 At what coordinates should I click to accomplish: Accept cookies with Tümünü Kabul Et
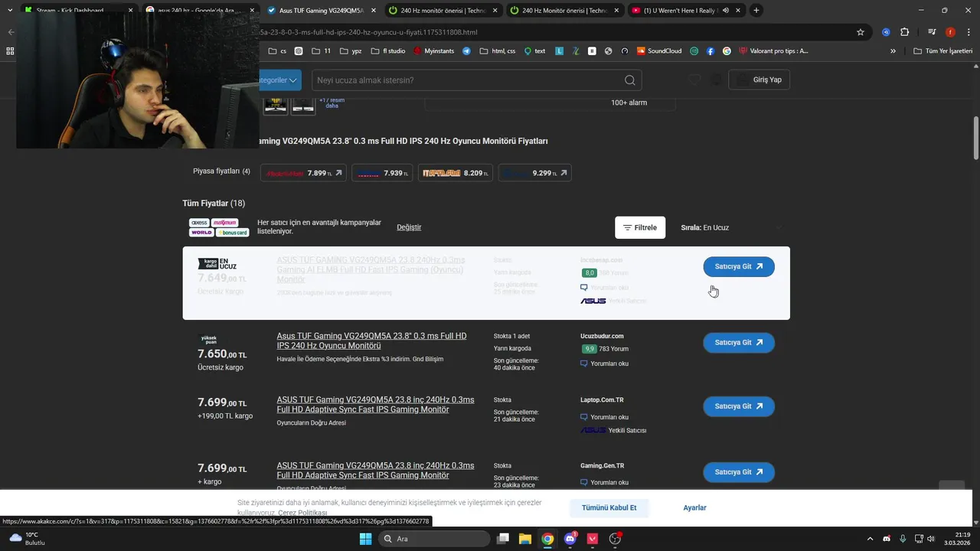[x=609, y=507]
